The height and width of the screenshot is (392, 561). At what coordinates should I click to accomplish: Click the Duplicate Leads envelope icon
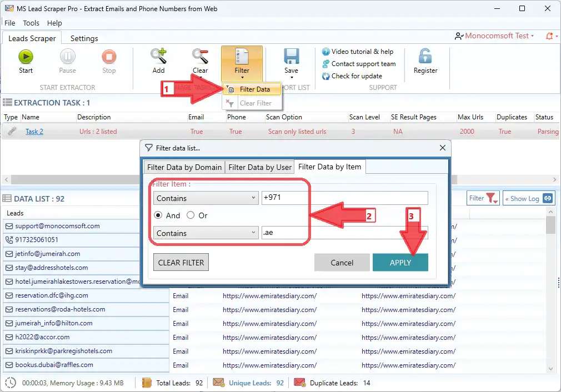[300, 383]
